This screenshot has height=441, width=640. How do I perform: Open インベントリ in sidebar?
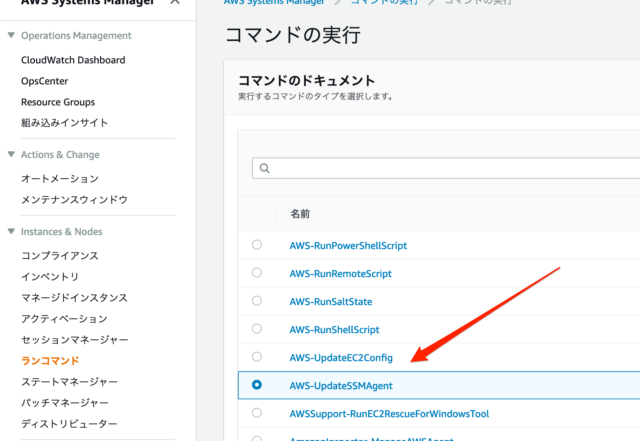point(50,277)
